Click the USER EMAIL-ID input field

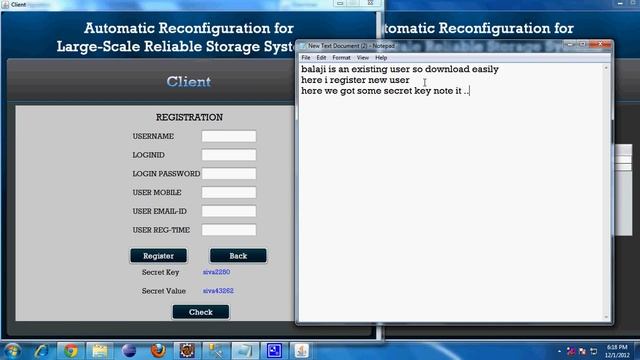point(229,211)
